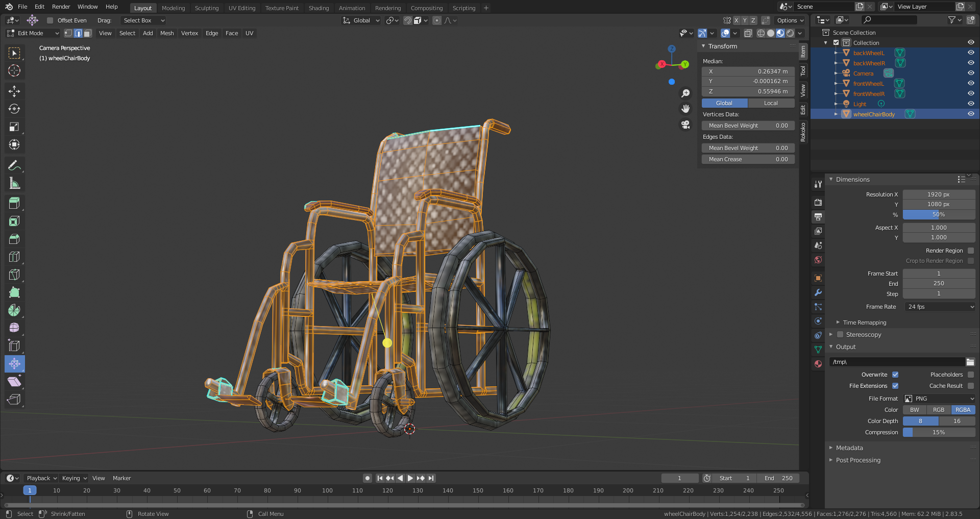The width and height of the screenshot is (980, 519).
Task: Switch to the Sculpting workspace tab
Action: tap(207, 8)
